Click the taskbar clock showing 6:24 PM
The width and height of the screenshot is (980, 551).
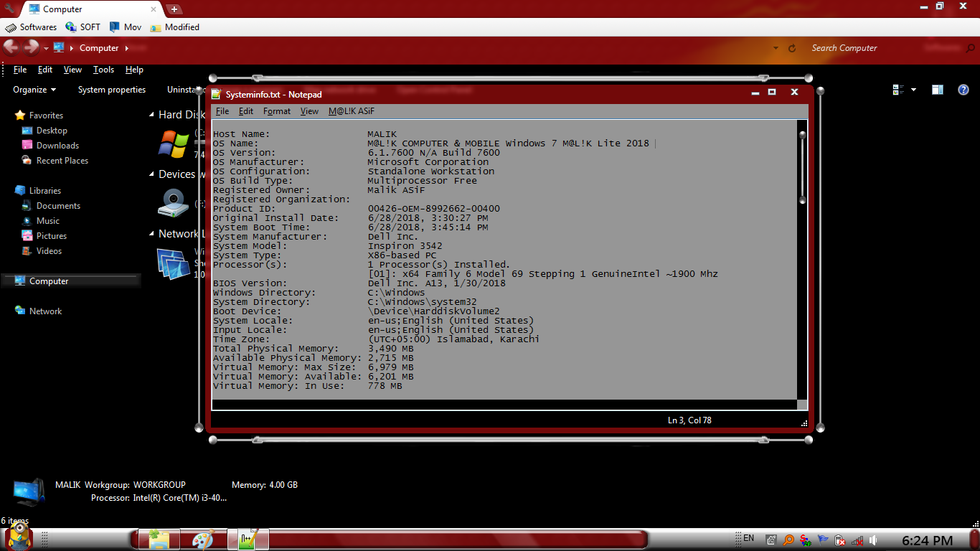tap(927, 540)
